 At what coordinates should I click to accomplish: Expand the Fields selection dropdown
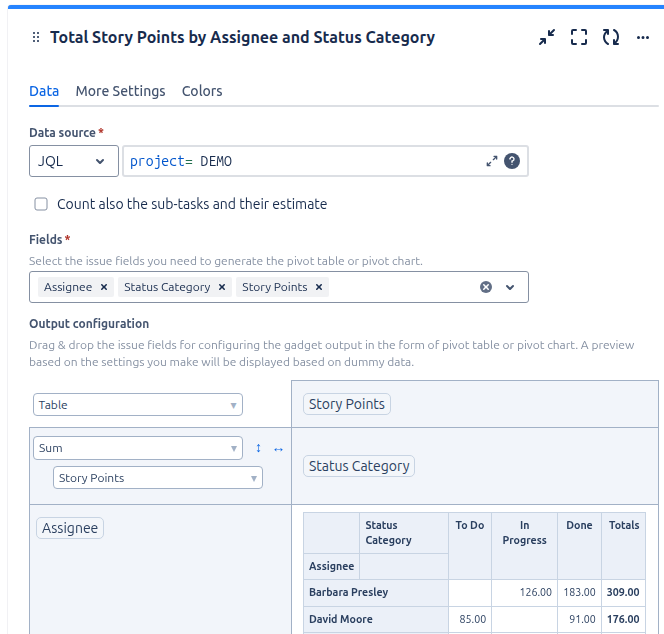510,287
